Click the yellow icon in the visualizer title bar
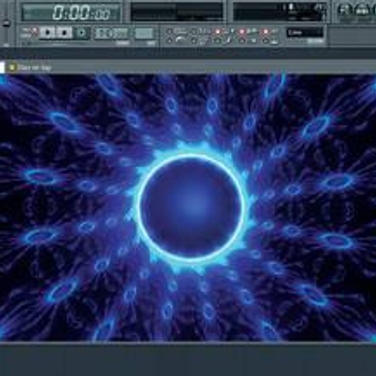This screenshot has width=376, height=376. point(12,67)
